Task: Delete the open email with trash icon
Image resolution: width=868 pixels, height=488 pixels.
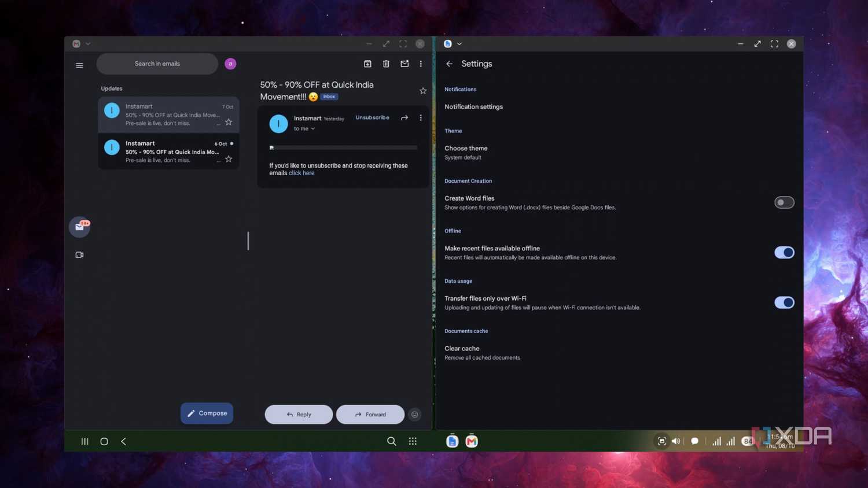Action: [x=386, y=64]
